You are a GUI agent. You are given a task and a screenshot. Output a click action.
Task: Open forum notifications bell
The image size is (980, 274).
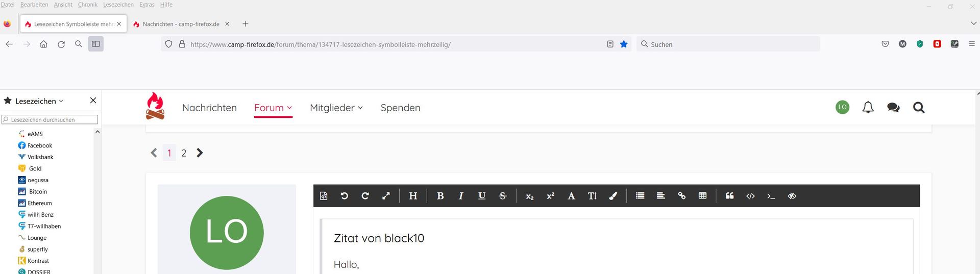click(x=868, y=108)
